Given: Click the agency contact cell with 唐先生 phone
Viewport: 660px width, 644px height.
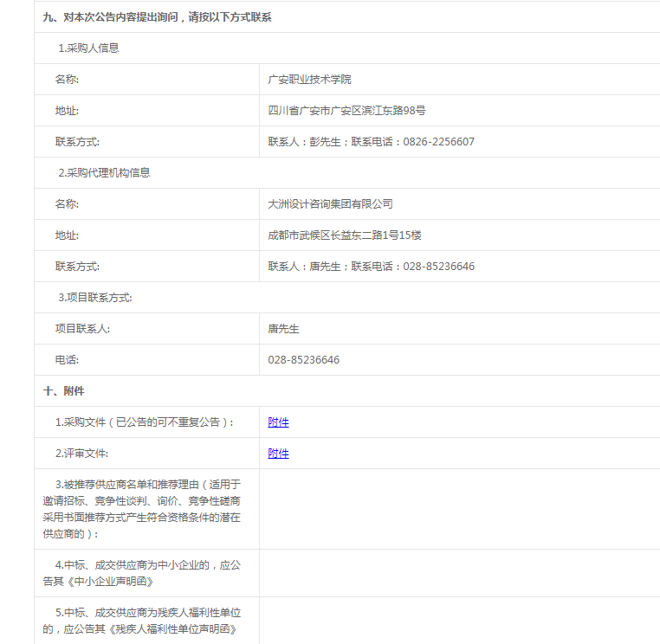Looking at the screenshot, I should (x=371, y=267).
